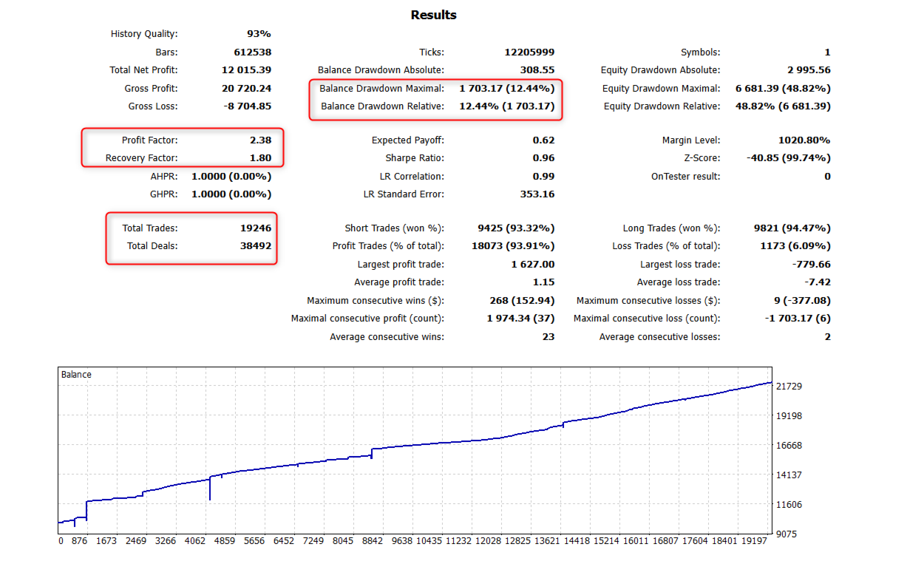Select Gross Profit value 20 720.24

[x=247, y=89]
